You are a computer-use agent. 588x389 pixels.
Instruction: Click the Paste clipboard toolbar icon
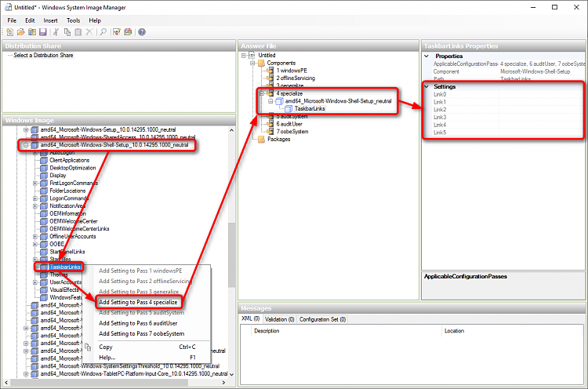click(x=78, y=32)
